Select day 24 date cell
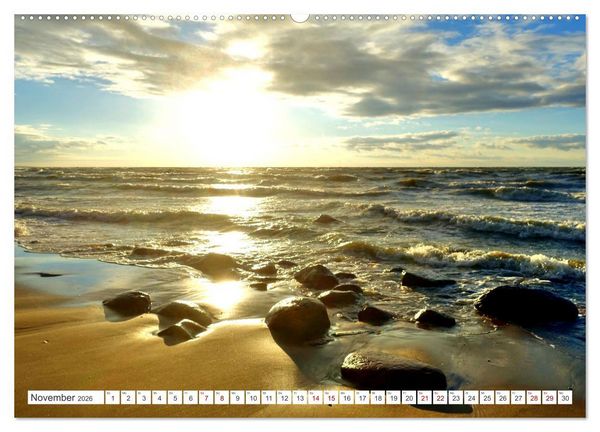This screenshot has height=432, width=600. [471, 398]
